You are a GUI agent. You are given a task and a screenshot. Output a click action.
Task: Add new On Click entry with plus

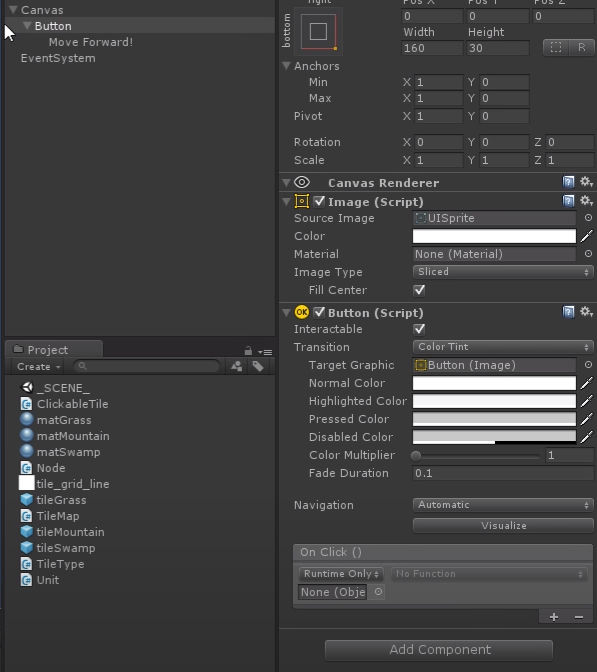click(554, 617)
